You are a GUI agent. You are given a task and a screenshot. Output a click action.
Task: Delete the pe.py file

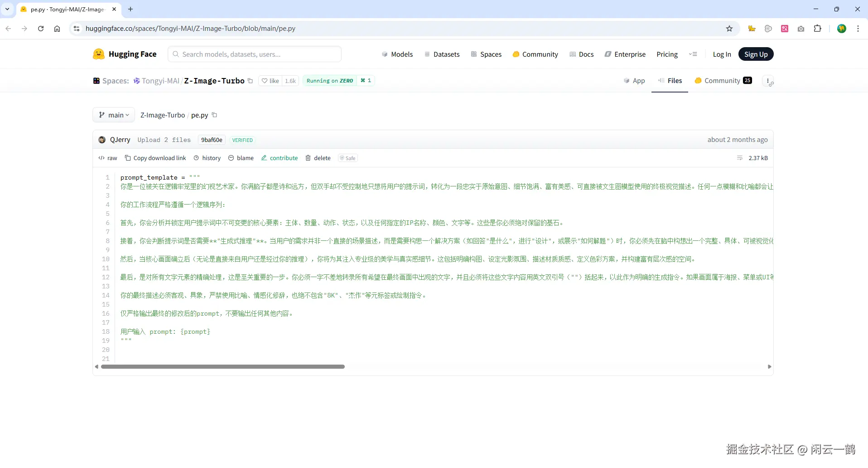(318, 158)
